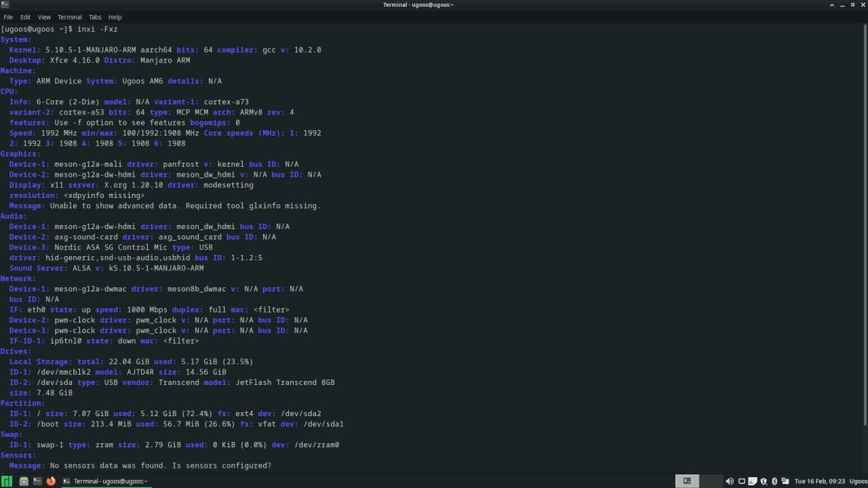Screen dimensions: 868x488
Task: Roll up the window with the shade arrow
Action: coord(832,5)
